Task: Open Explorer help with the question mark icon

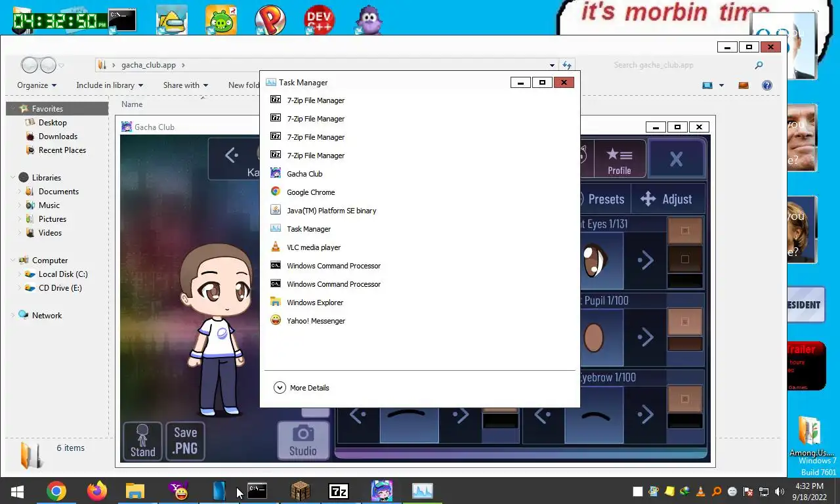Action: [x=766, y=85]
